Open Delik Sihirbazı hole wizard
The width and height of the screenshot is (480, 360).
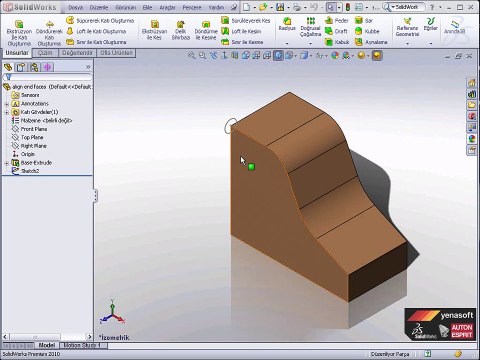(181, 30)
